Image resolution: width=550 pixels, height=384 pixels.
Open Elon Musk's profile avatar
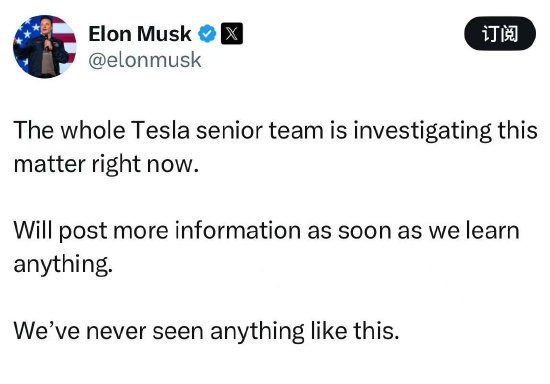pos(45,47)
